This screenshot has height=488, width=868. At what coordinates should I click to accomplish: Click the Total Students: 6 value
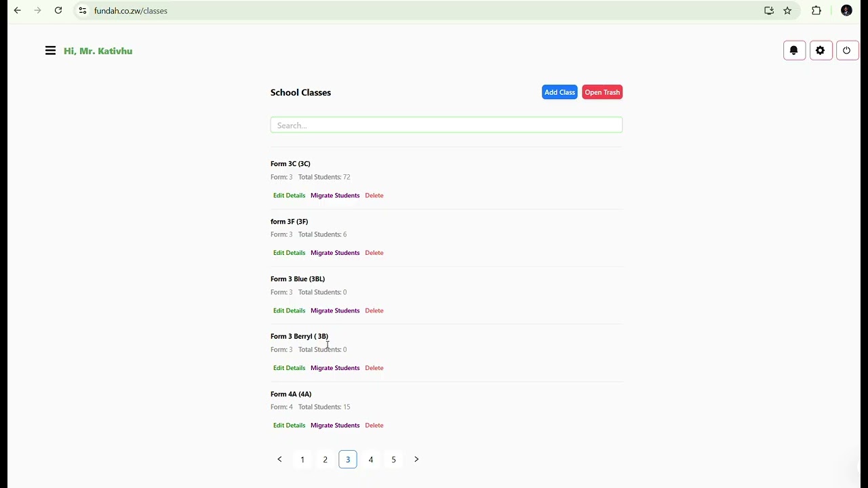(323, 235)
